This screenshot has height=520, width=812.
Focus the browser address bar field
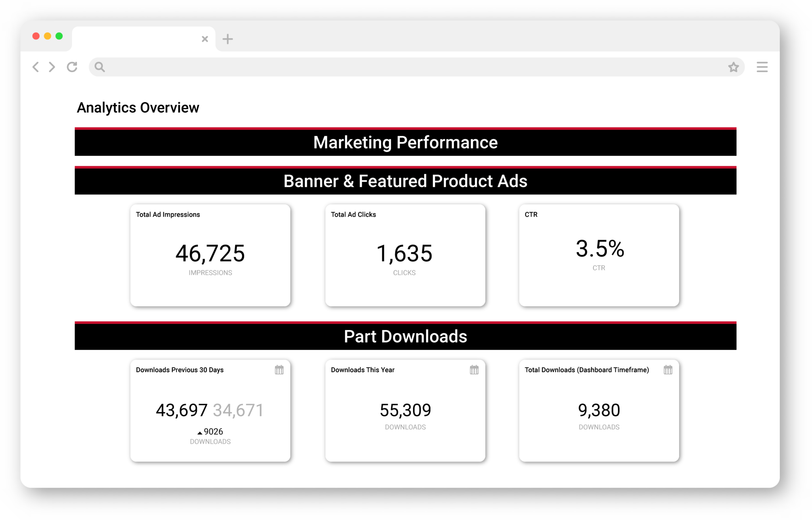pyautogui.click(x=412, y=67)
